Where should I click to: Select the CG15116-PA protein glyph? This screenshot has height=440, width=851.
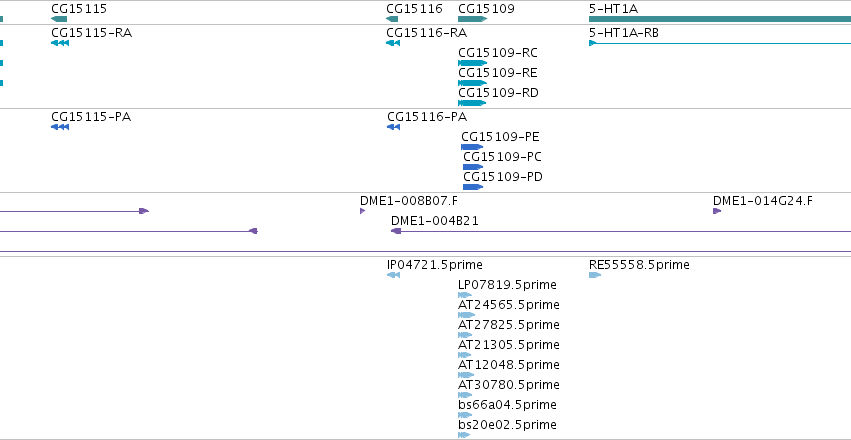393,127
